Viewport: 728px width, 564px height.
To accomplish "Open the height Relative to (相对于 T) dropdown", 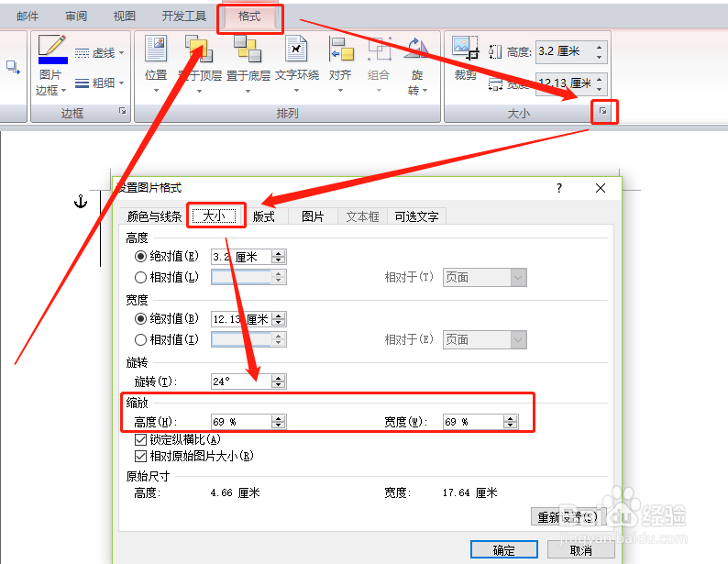I will 485,278.
